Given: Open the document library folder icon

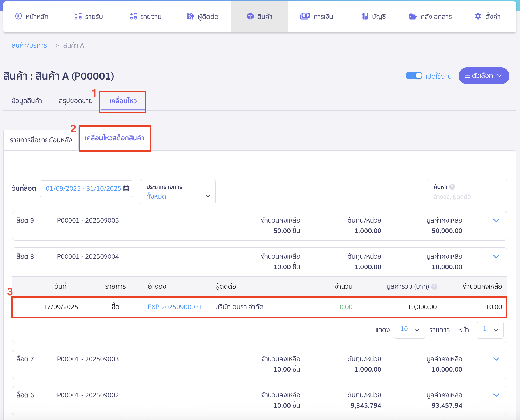Looking at the screenshot, I should click(413, 17).
